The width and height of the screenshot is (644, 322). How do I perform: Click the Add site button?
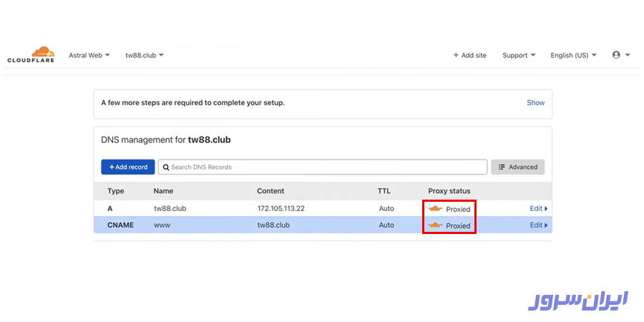click(x=469, y=55)
